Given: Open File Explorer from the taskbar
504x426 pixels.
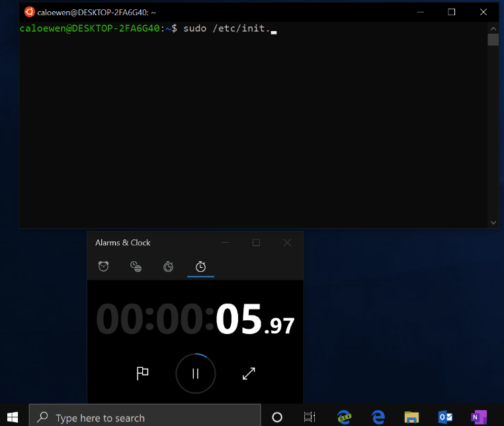Looking at the screenshot, I should tap(411, 417).
